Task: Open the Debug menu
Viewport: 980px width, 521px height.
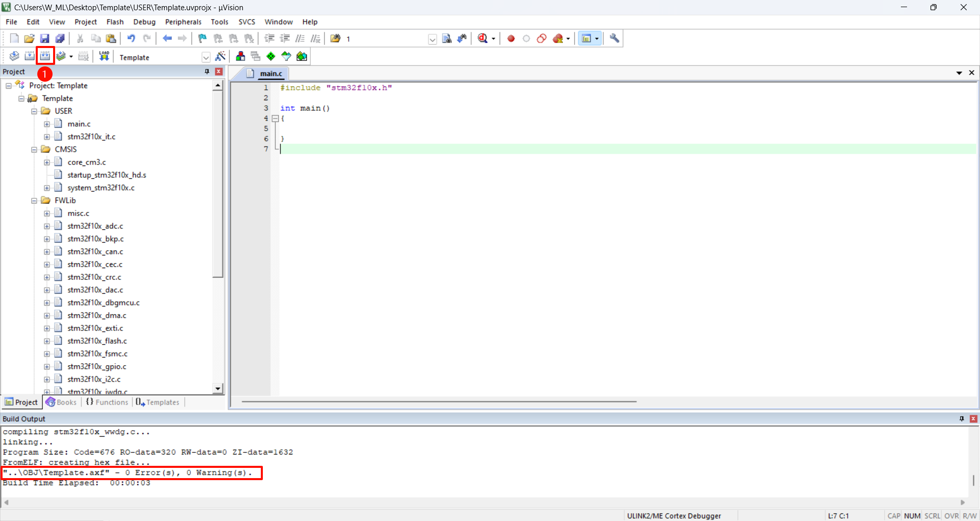Action: point(144,22)
